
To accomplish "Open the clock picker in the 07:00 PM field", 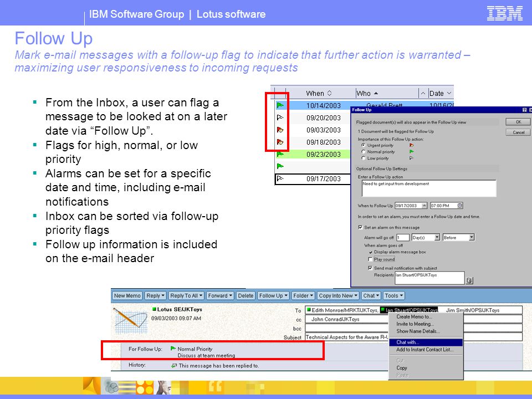I will (460, 206).
